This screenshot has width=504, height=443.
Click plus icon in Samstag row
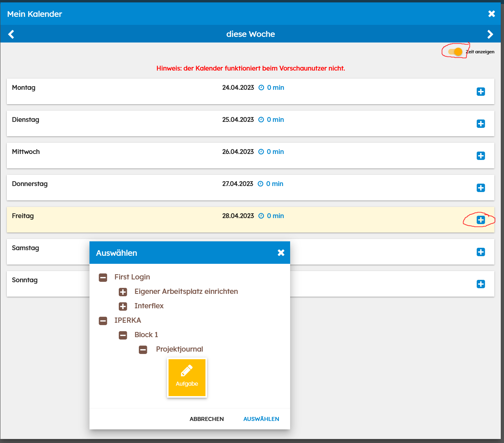480,252
